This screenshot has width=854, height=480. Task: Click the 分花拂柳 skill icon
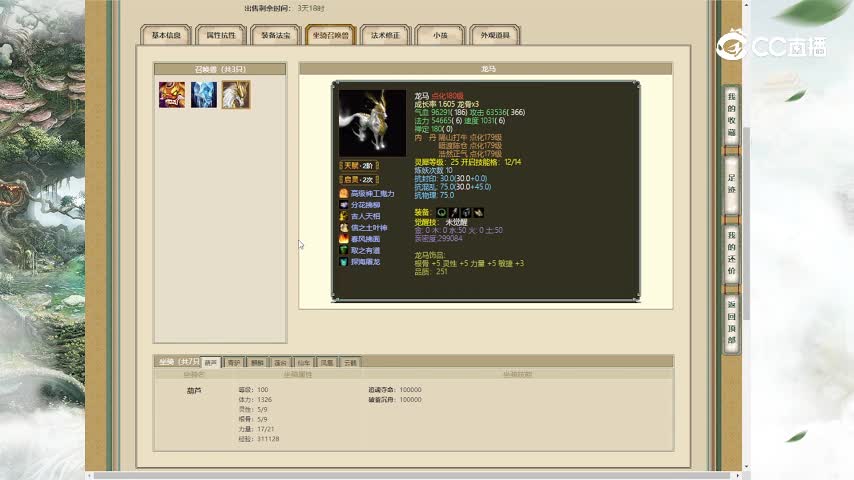coord(344,205)
